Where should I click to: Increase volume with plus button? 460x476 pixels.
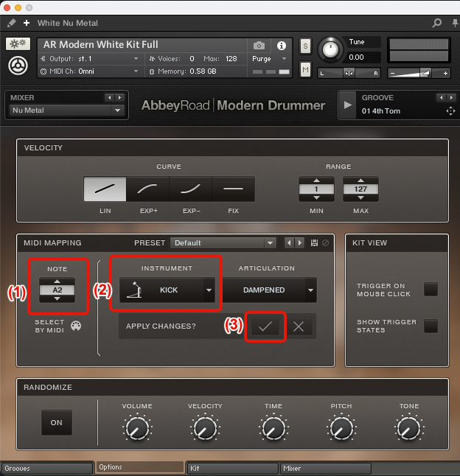pyautogui.click(x=445, y=73)
